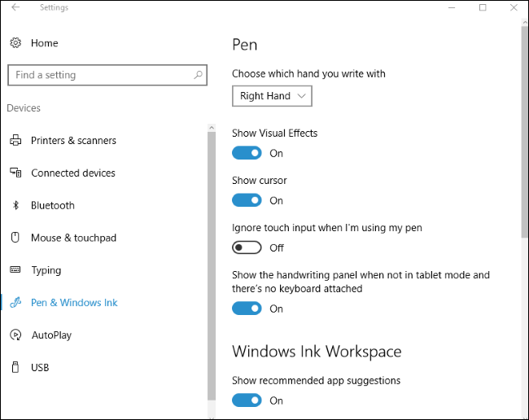The image size is (529, 420).
Task: Click the Printers & scanners icon
Action: pos(15,141)
